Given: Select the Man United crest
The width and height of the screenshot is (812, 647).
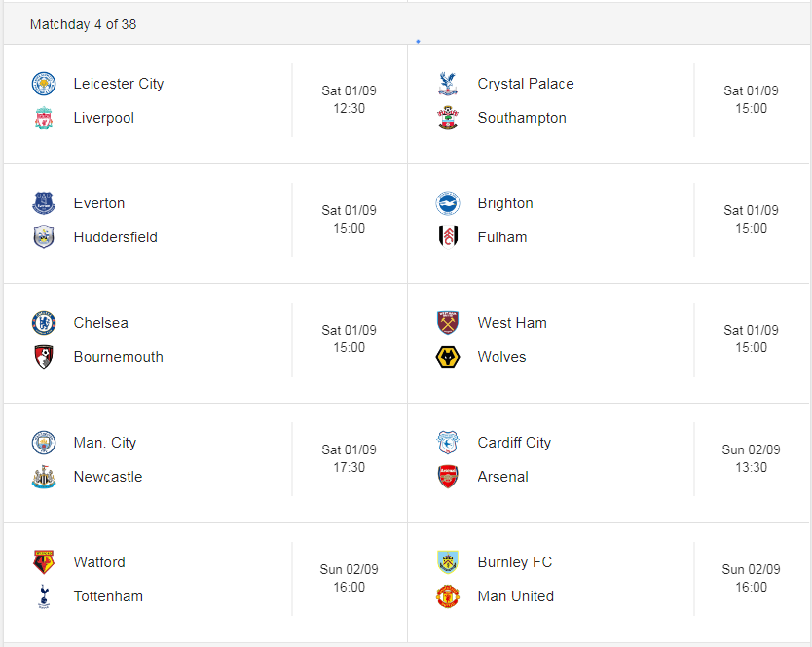Looking at the screenshot, I should point(448,596).
